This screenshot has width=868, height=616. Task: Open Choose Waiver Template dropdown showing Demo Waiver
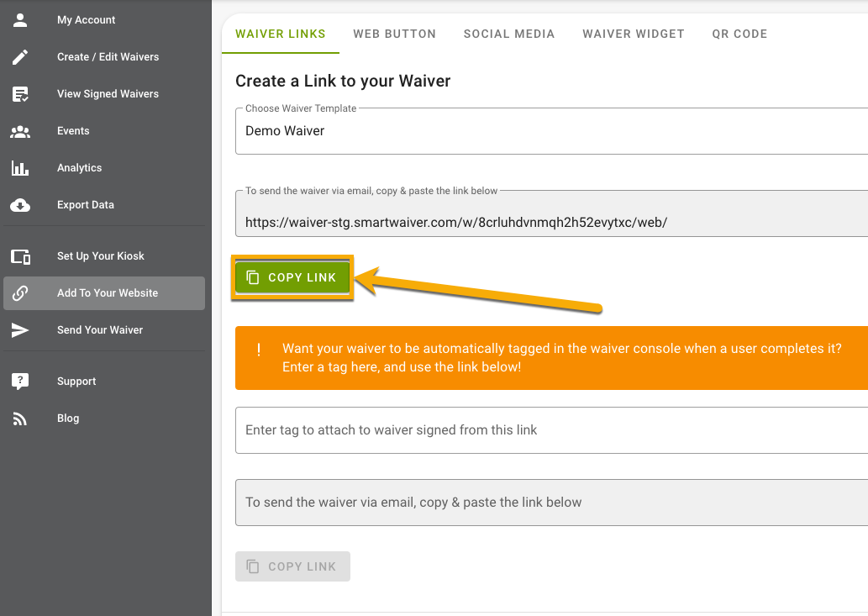point(551,131)
